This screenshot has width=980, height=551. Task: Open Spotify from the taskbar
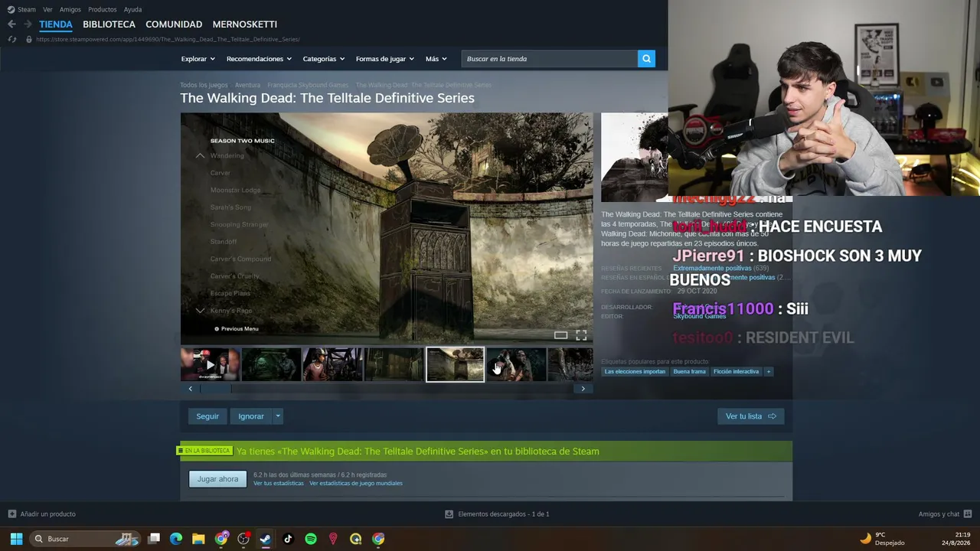[311, 539]
